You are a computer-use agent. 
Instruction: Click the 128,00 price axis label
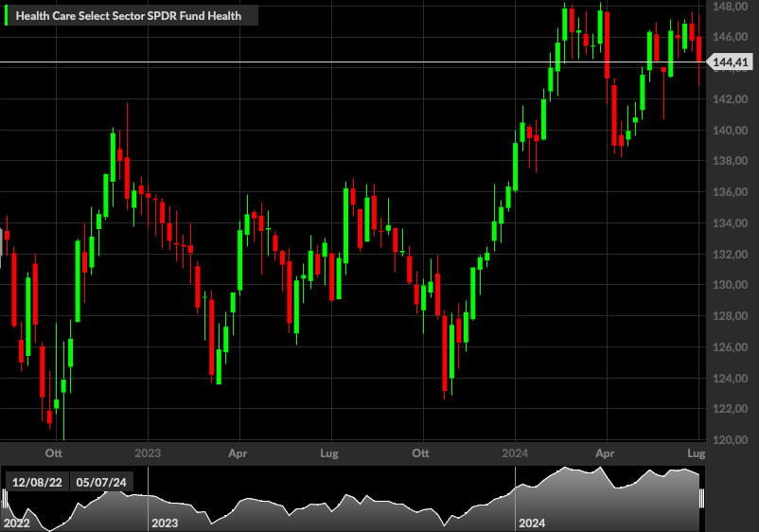pos(730,316)
